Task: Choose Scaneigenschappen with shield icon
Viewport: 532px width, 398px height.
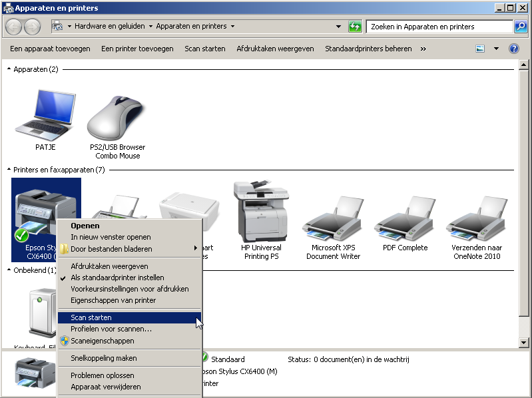Action: [130, 341]
